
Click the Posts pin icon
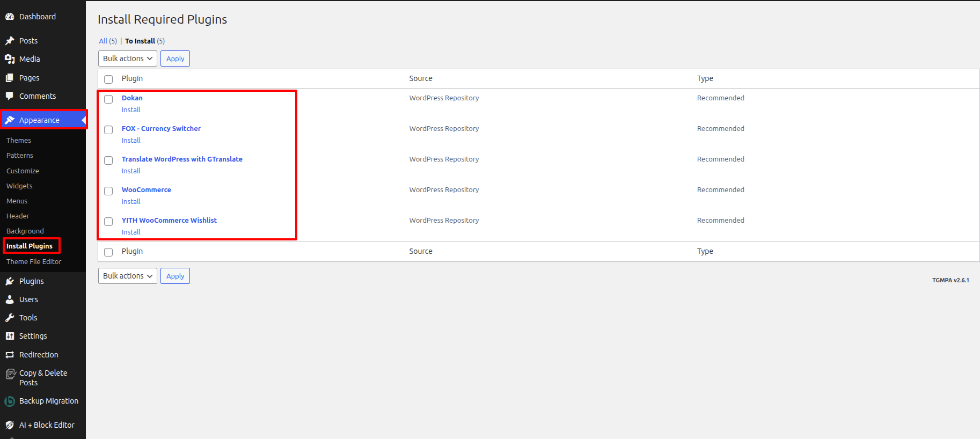(x=10, y=41)
